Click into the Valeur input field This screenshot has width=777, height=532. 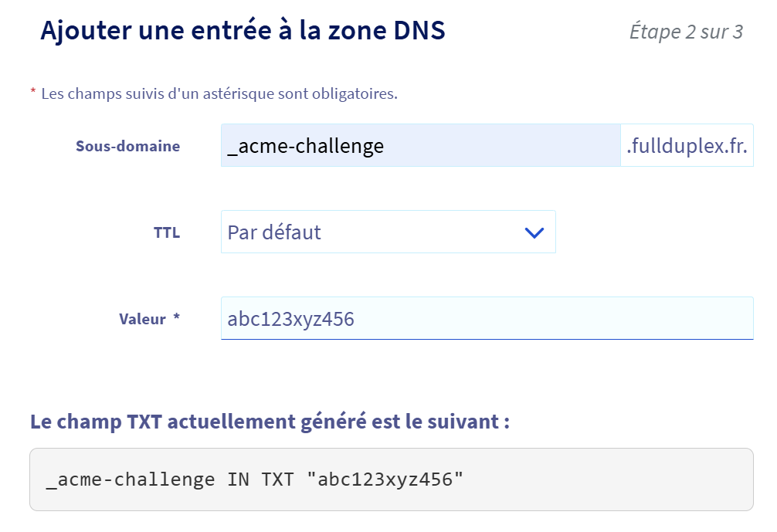(x=487, y=318)
